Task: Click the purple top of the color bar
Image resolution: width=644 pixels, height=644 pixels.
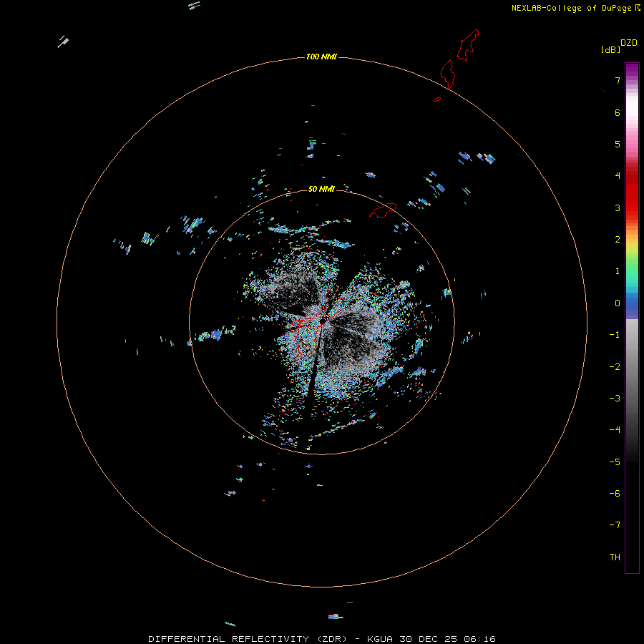Action: [x=632, y=70]
